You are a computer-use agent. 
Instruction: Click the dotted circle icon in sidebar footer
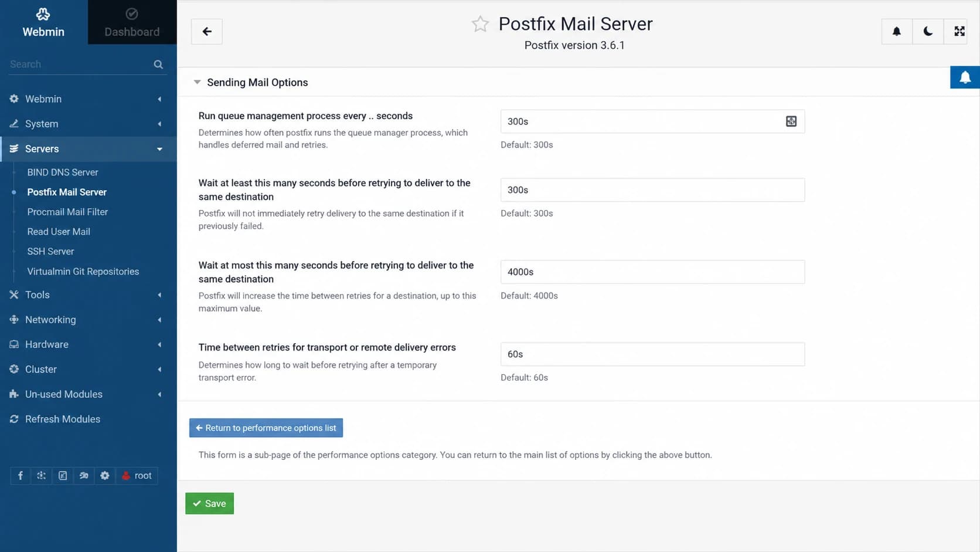click(x=42, y=476)
